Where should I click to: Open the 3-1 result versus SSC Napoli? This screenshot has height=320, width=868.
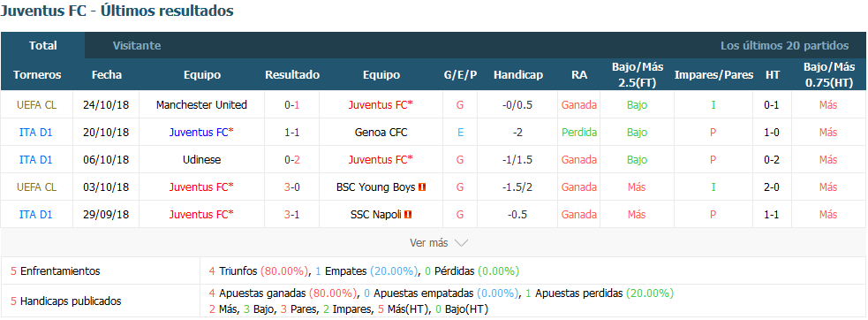coord(291,215)
